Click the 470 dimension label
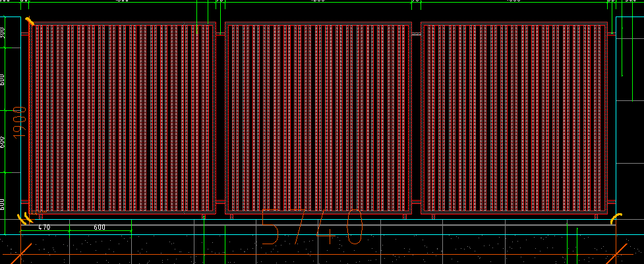Viewport: 644px width, 264px height. click(44, 228)
